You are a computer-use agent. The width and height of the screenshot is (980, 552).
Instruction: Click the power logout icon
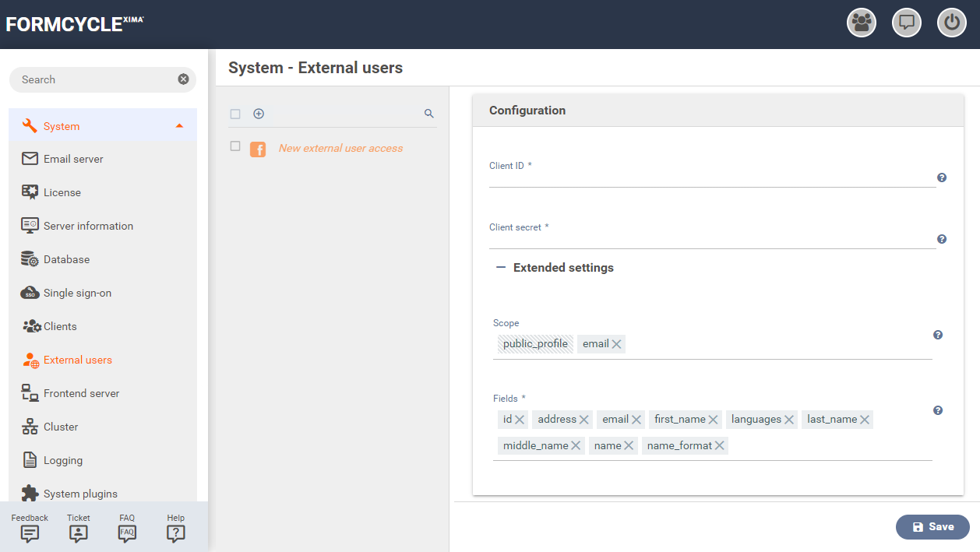(x=951, y=23)
